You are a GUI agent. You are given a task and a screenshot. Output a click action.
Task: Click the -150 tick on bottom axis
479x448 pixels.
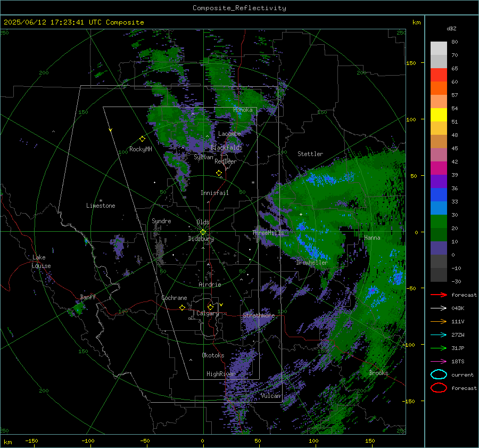click(x=31, y=441)
